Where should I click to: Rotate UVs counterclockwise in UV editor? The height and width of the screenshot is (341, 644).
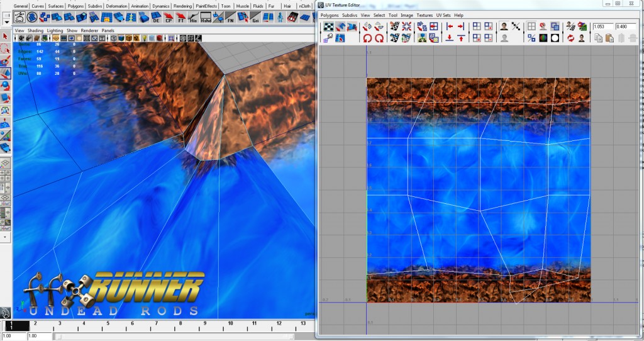click(367, 38)
